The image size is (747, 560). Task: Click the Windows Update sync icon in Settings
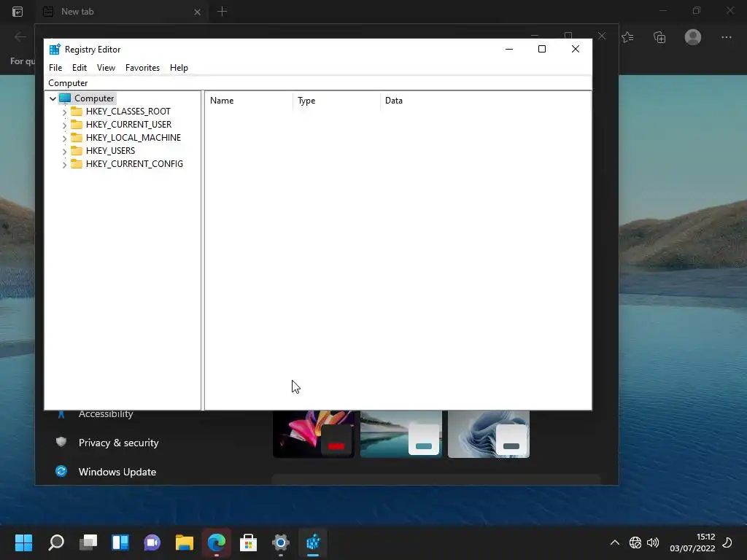(x=61, y=472)
